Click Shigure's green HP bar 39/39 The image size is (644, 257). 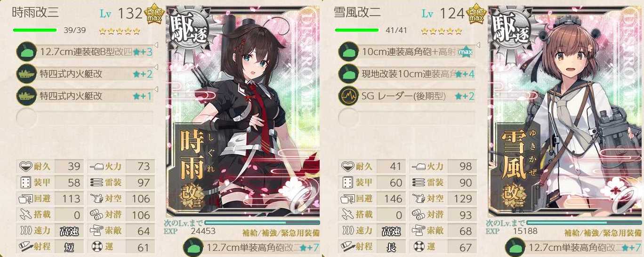35,31
